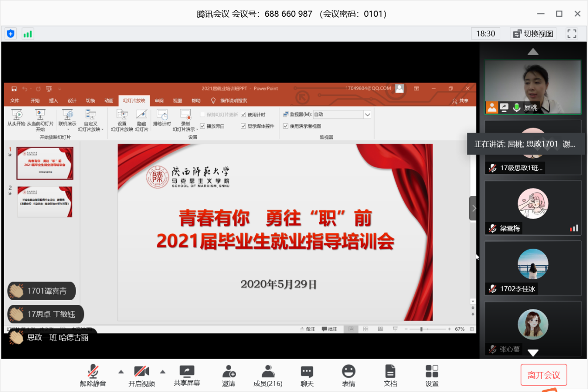Click Leave Meeting (离开会议) button
This screenshot has width=588, height=392.
(544, 375)
